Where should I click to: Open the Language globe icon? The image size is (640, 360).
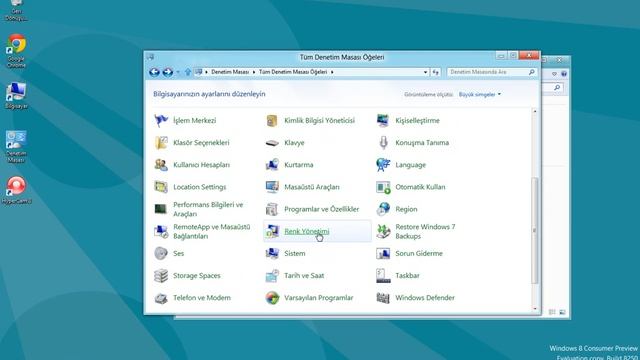tap(383, 165)
